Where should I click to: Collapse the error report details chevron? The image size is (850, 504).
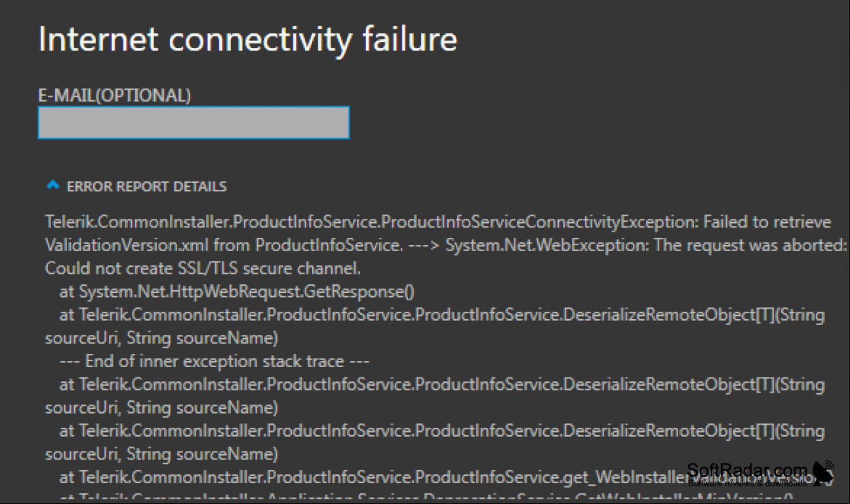(53, 186)
